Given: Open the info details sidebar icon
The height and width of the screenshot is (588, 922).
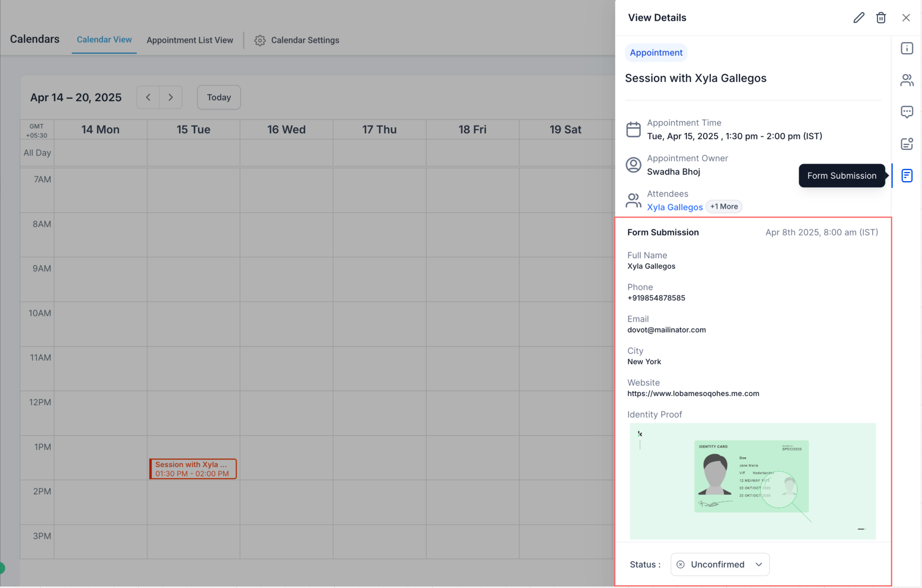Looking at the screenshot, I should 906,48.
